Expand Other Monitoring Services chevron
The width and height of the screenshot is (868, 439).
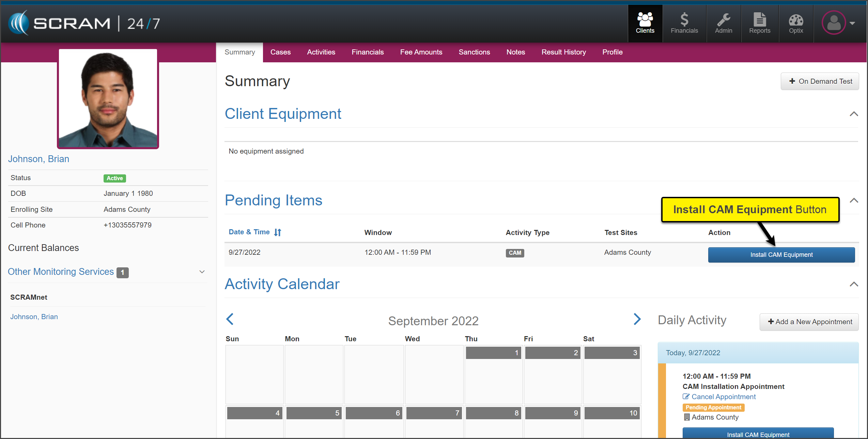(x=202, y=272)
